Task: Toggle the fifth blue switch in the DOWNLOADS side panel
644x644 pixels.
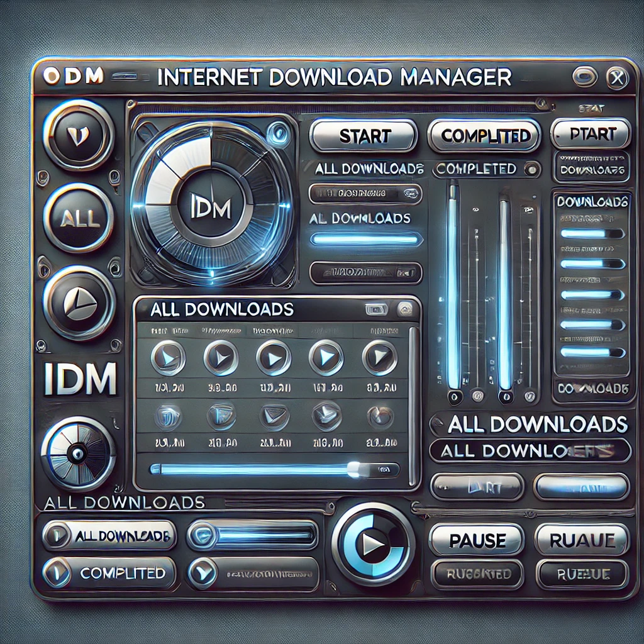Action: coord(592,352)
